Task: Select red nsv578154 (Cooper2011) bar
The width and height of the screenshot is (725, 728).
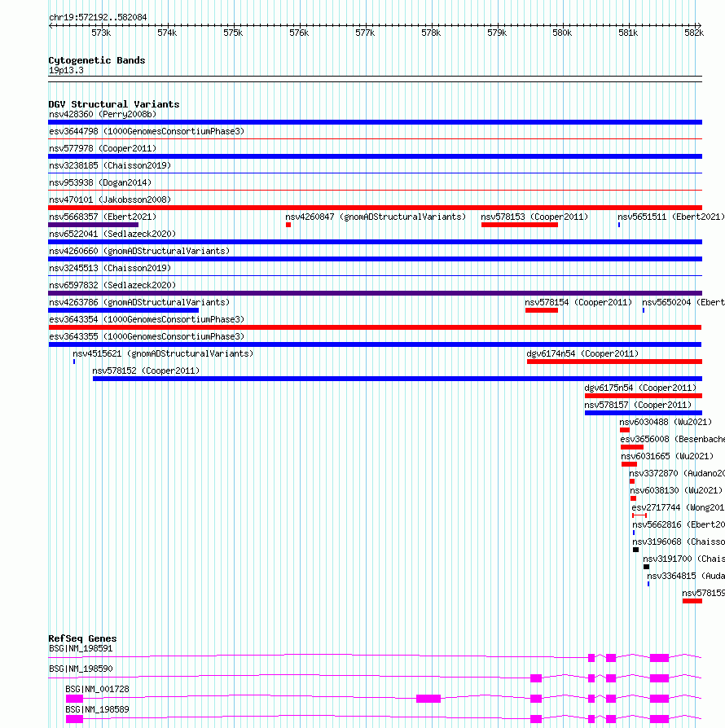Action: [542, 310]
